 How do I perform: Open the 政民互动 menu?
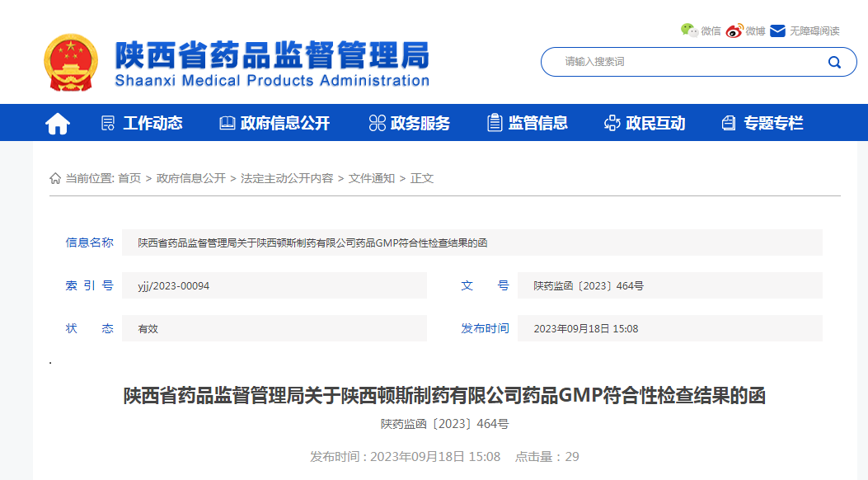pyautogui.click(x=655, y=123)
